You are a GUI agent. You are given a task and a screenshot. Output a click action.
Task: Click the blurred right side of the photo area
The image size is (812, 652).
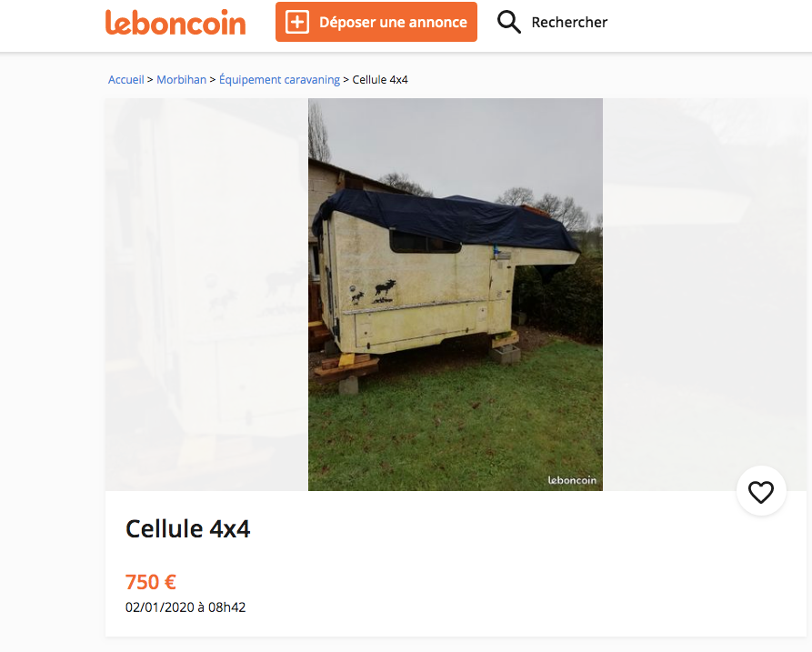705,294
